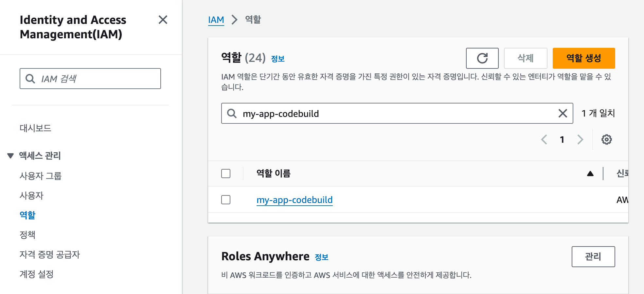Image resolution: width=644 pixels, height=294 pixels.
Task: Click the refresh roles button
Action: [482, 58]
